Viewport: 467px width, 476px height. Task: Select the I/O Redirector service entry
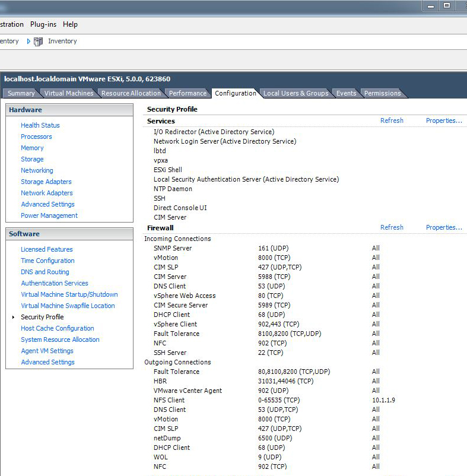pos(214,132)
